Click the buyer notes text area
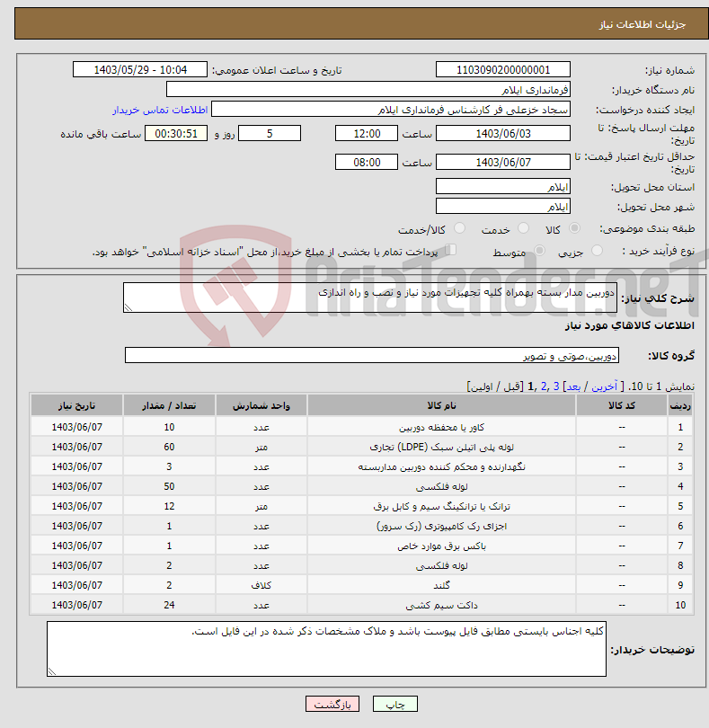 click(326, 649)
